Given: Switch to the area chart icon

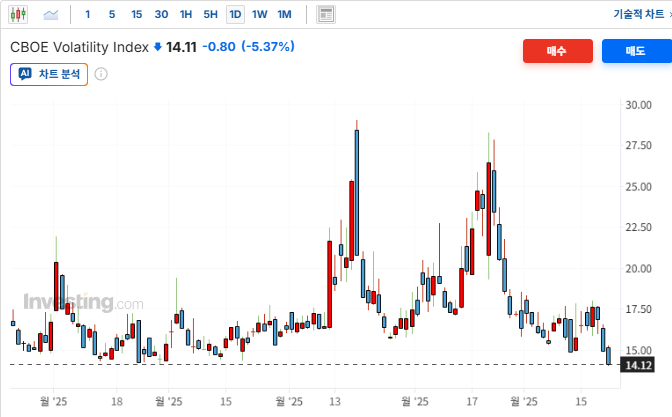Looking at the screenshot, I should pos(51,15).
